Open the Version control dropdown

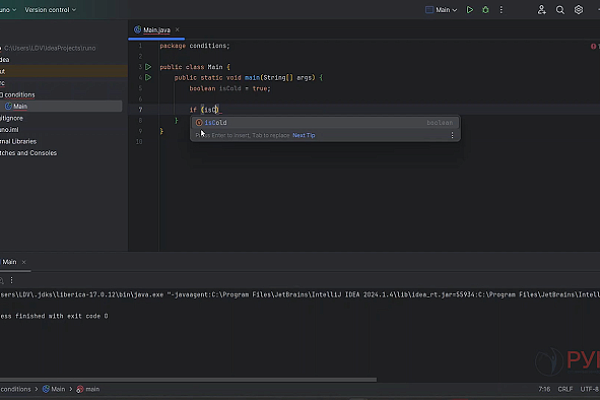pyautogui.click(x=50, y=10)
